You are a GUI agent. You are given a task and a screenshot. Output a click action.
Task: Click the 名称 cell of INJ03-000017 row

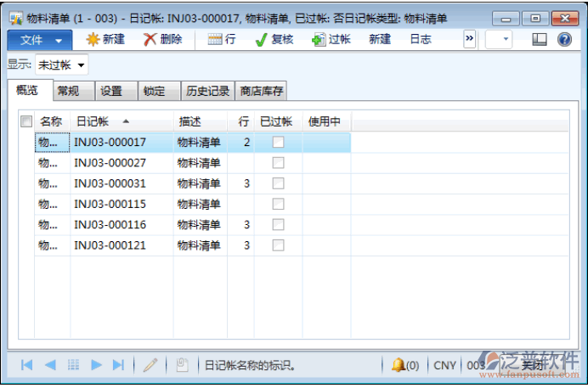click(x=52, y=143)
